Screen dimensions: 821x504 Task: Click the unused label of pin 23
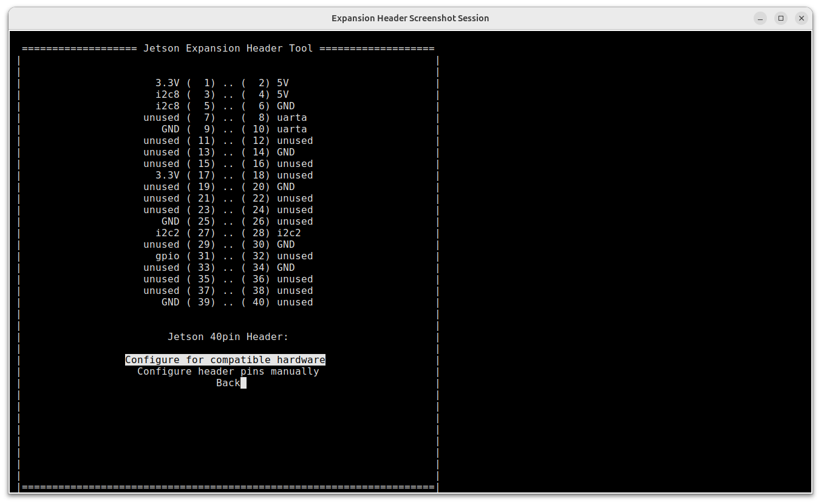click(162, 210)
